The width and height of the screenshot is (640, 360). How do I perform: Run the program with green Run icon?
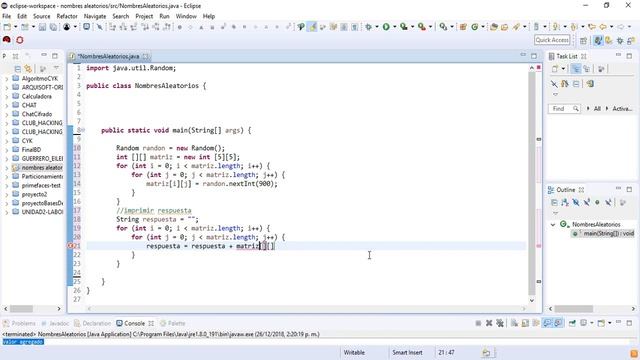[x=386, y=27]
